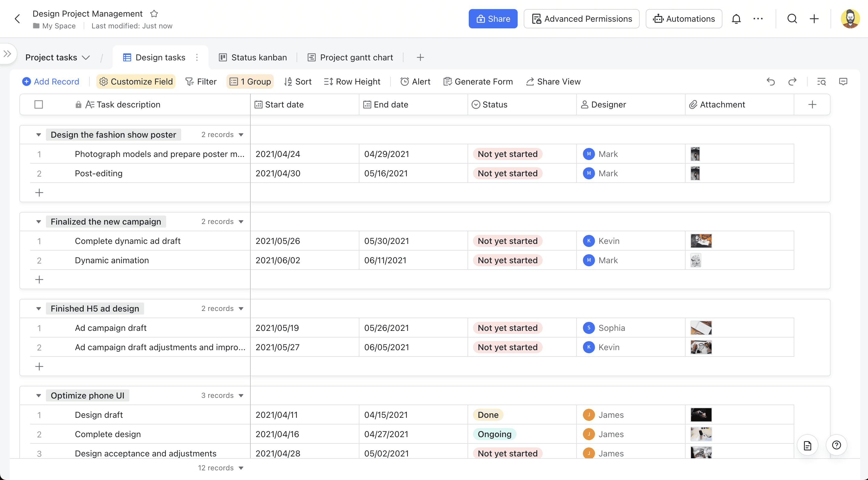Open the Complete dynamic ad draft attachment thumbnail

pyautogui.click(x=701, y=241)
